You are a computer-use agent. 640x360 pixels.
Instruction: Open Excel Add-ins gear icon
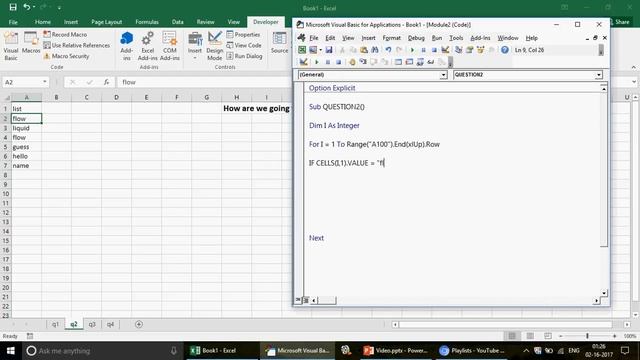(x=147, y=46)
